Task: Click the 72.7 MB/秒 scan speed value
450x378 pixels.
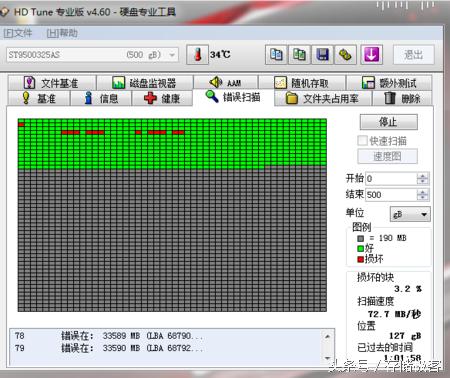Action: pos(395,314)
